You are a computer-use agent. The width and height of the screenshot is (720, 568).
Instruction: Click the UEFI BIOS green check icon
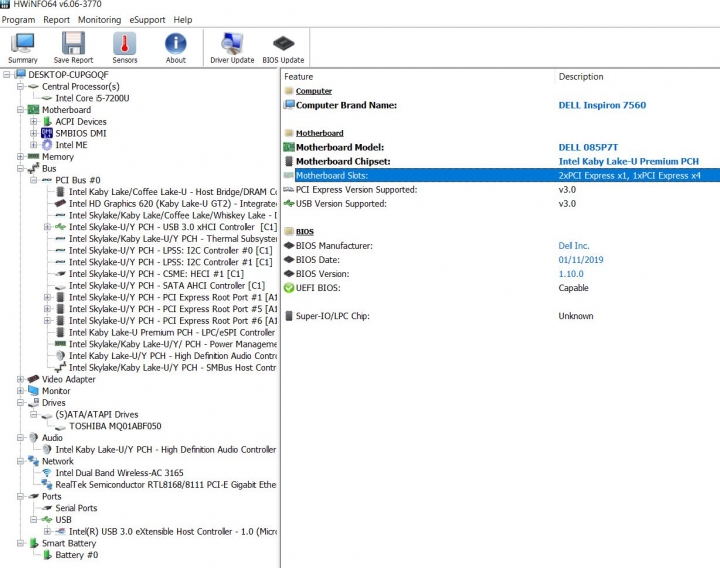click(x=289, y=288)
